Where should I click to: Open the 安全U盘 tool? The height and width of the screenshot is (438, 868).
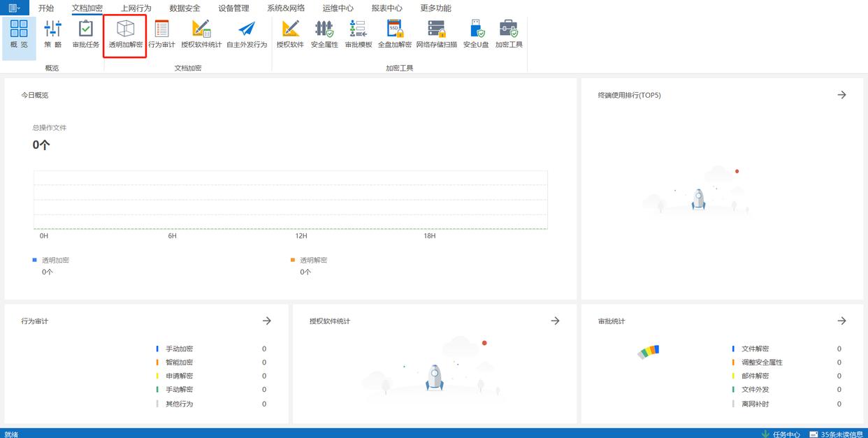476,34
